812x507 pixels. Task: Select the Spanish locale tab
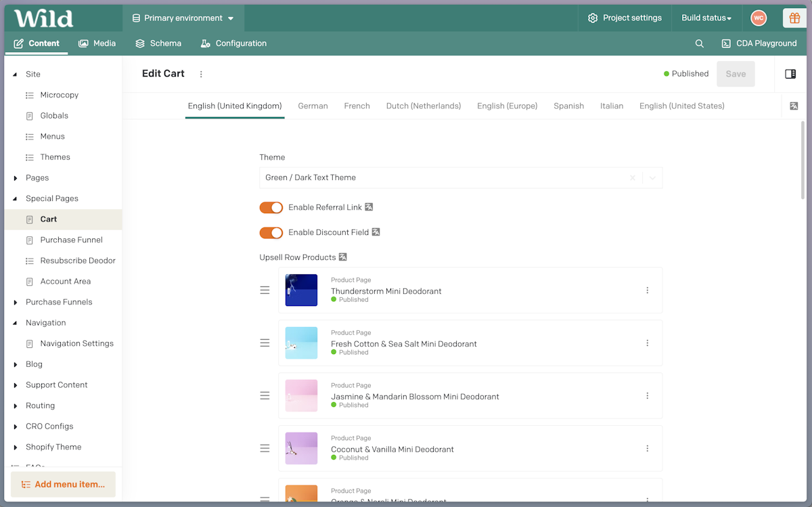[x=568, y=106]
